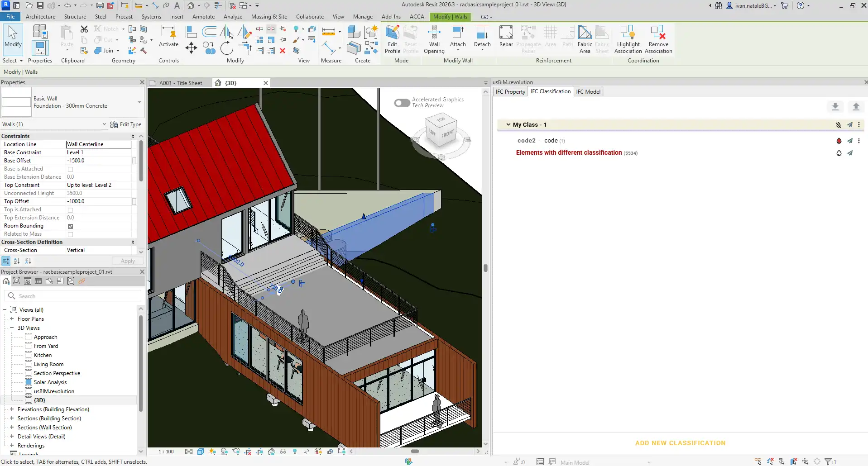Uncheck the Room Bounding checkbox
The width and height of the screenshot is (868, 466).
70,226
